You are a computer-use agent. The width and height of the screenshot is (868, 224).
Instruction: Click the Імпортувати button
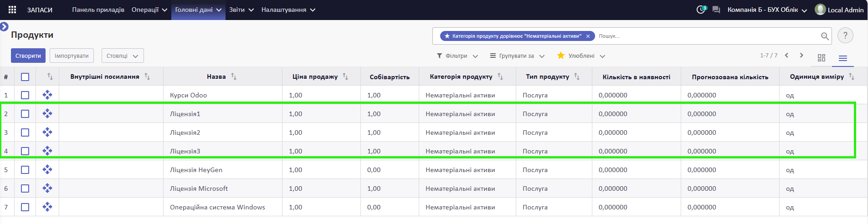pos(72,56)
